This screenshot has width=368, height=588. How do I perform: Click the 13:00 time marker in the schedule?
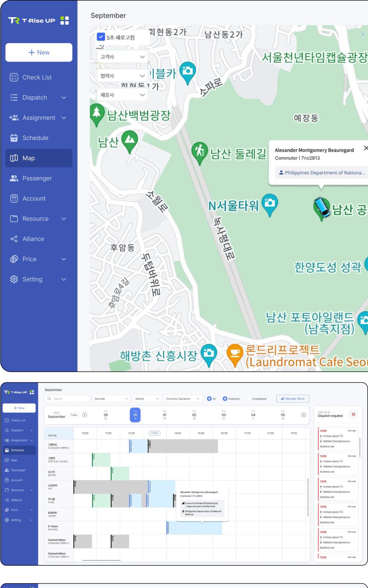click(x=155, y=433)
